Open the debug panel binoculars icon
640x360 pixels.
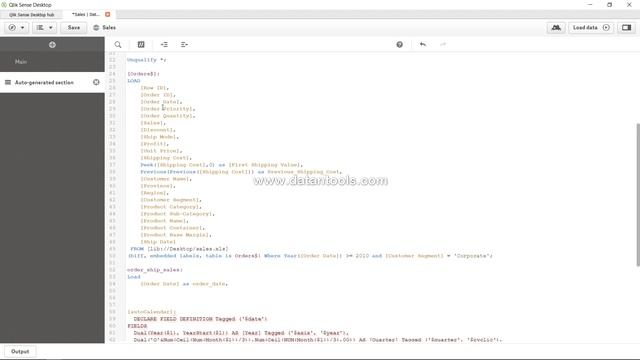556,27
